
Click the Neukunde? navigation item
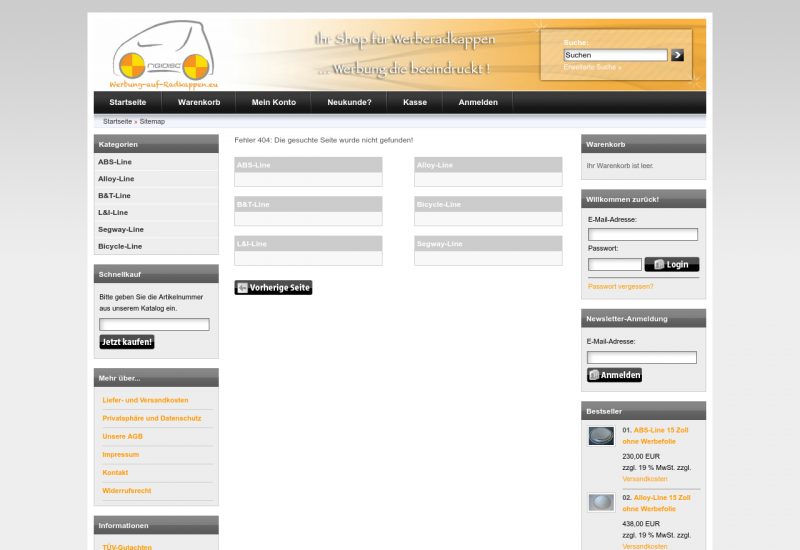click(349, 102)
